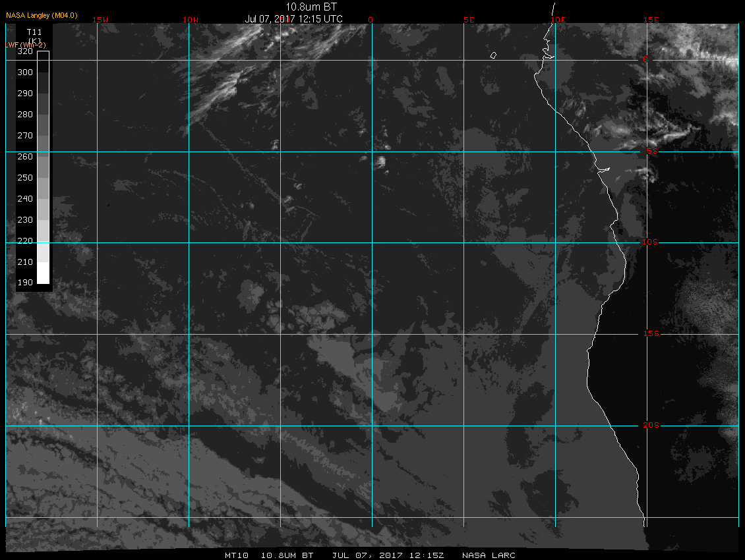
Task: Click the '290' legend value
Action: pyautogui.click(x=25, y=93)
